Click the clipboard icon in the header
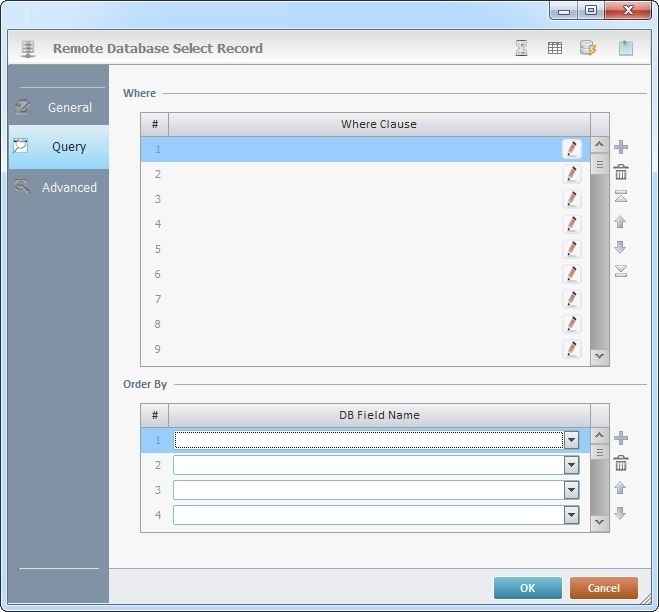This screenshot has width=659, height=612. (x=626, y=48)
